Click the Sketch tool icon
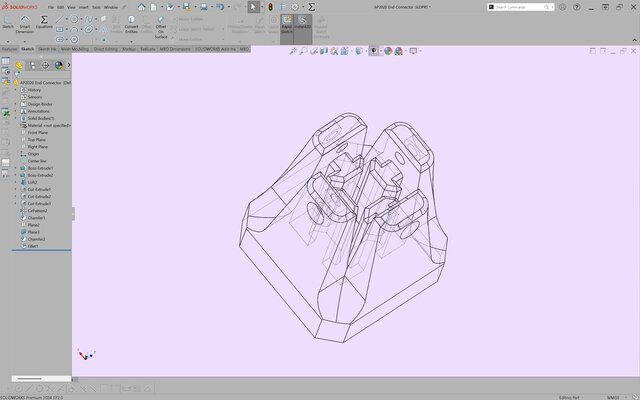 pyautogui.click(x=7, y=22)
